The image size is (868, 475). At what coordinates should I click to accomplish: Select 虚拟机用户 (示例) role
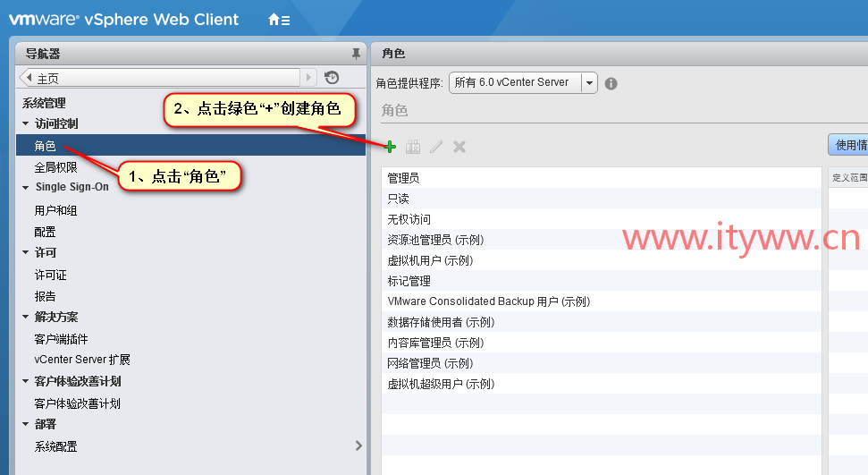[602, 260]
